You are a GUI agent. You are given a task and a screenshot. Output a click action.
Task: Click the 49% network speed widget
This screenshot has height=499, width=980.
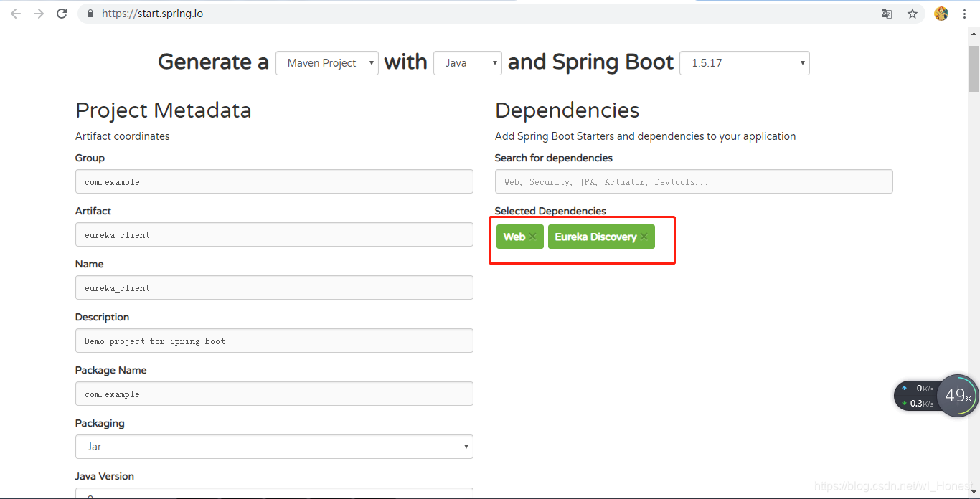pyautogui.click(x=957, y=395)
